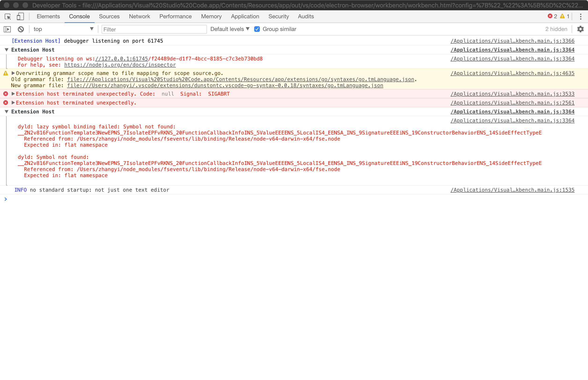Collapse the Extension Host message group

point(7,50)
